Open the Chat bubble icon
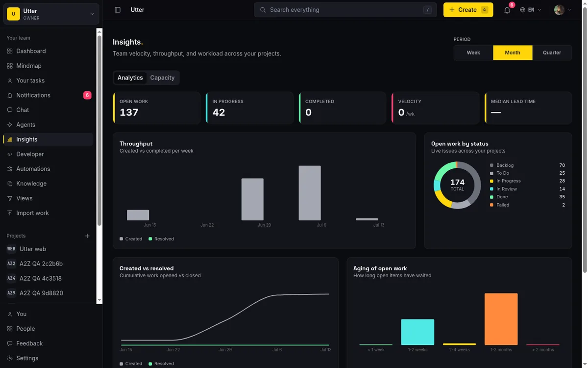Viewport: 588px width, 368px height. click(x=10, y=110)
